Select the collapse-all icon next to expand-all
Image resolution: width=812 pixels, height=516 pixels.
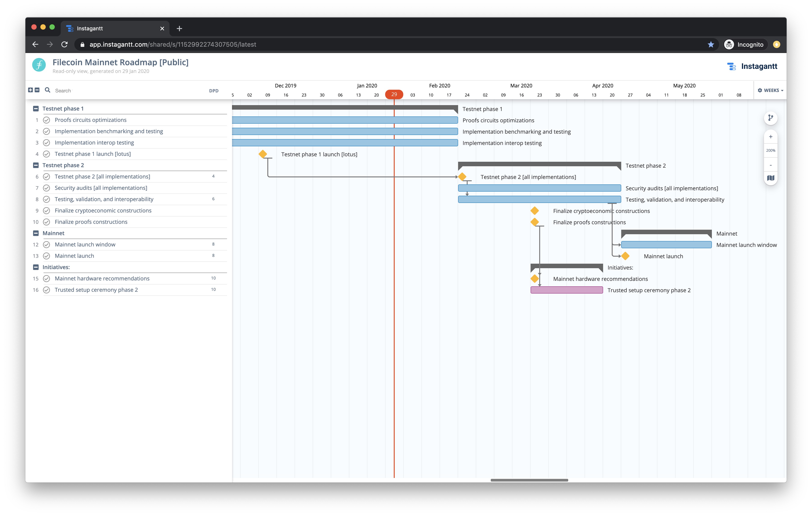[37, 90]
